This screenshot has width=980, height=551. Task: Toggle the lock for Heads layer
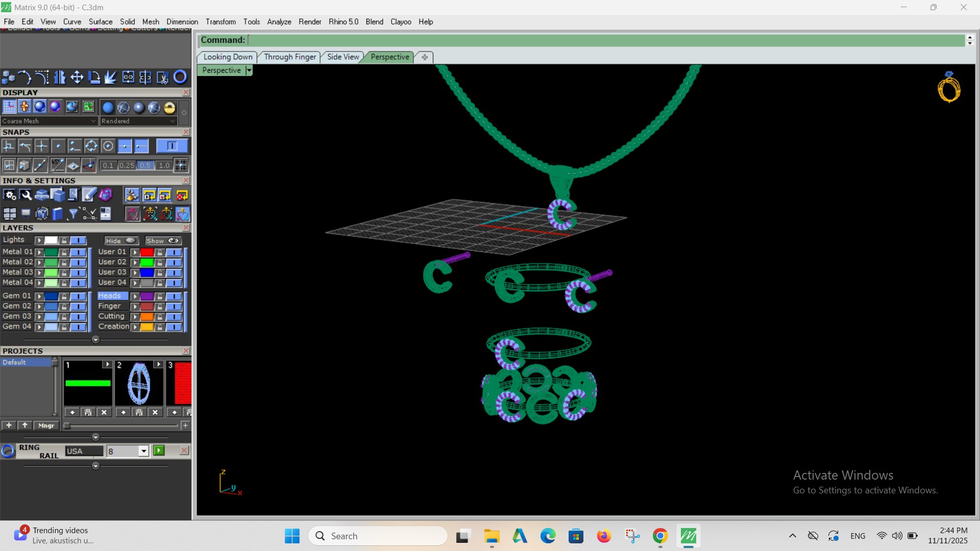[x=160, y=296]
